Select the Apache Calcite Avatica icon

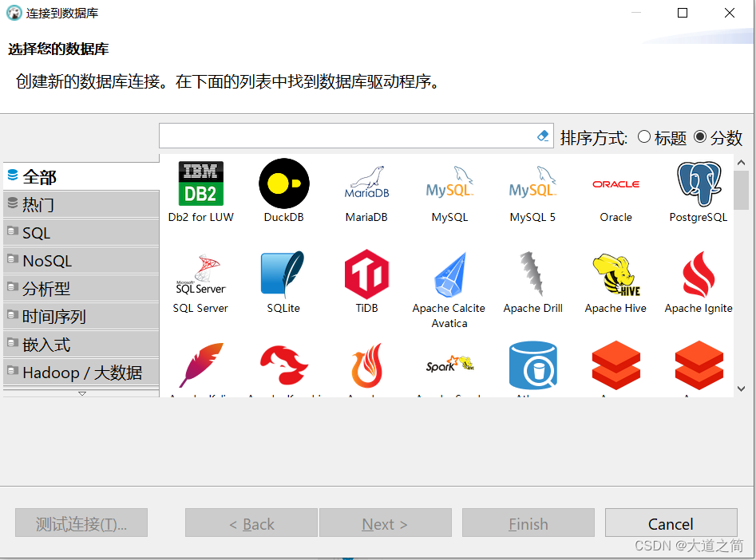[x=449, y=274]
